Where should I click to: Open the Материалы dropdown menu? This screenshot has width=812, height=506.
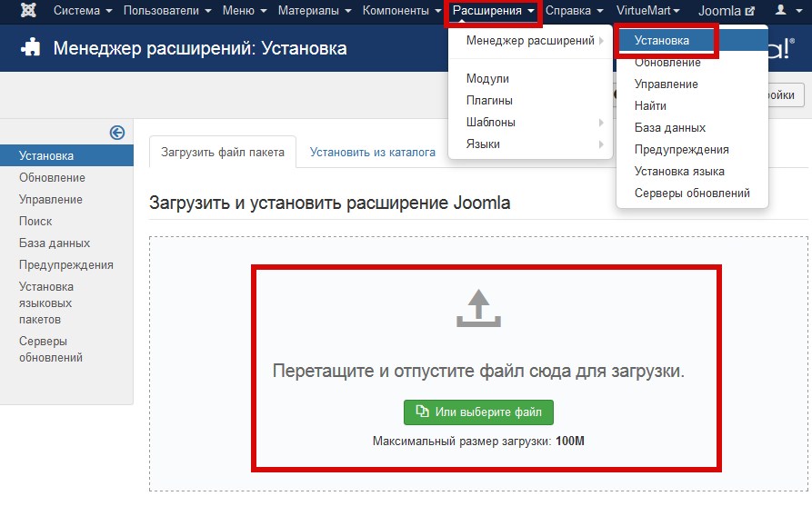click(x=315, y=10)
